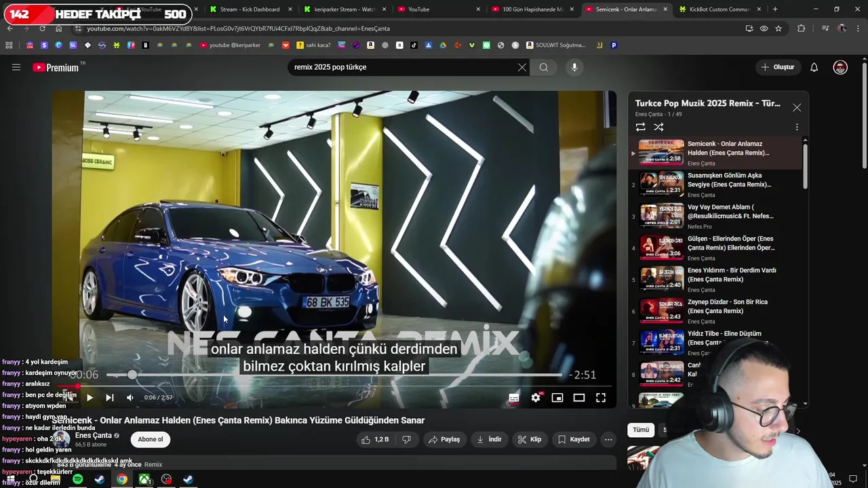Click the address bar URL

pos(237,28)
